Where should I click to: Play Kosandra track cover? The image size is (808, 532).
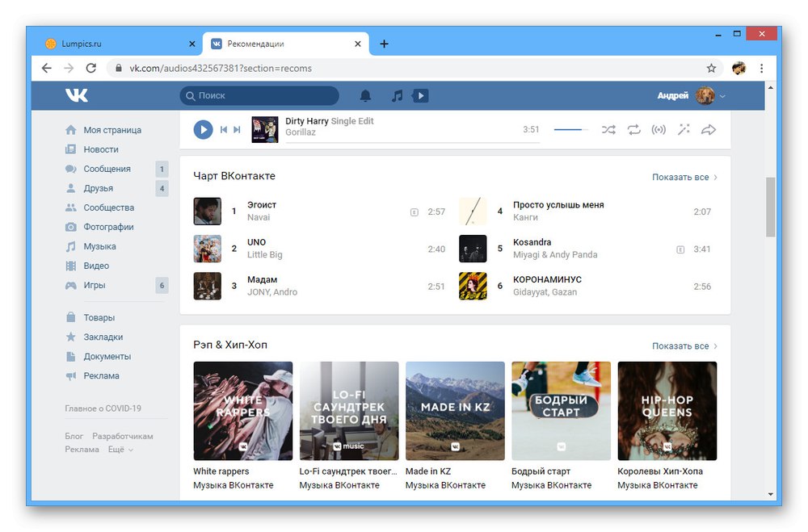[x=473, y=249]
